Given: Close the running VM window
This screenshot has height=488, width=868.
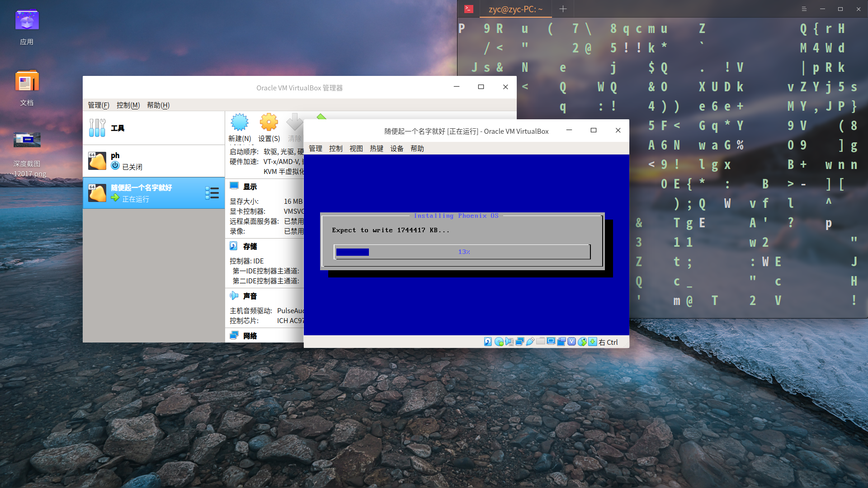Looking at the screenshot, I should [618, 130].
